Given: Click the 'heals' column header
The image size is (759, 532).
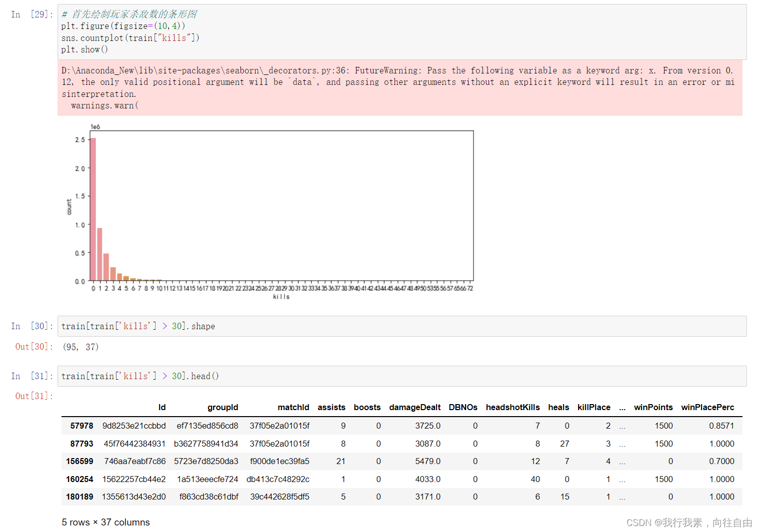Looking at the screenshot, I should 558,408.
